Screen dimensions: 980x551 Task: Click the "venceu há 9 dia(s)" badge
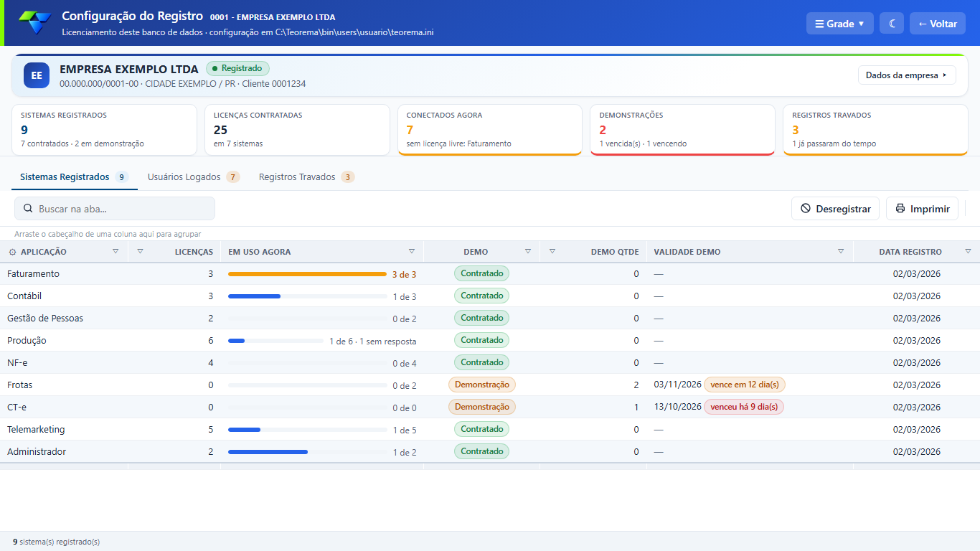(744, 407)
